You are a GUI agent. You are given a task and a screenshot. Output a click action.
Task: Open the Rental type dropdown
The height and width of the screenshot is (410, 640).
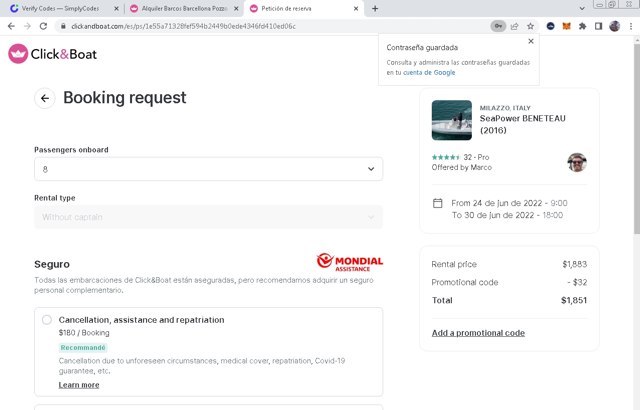pyautogui.click(x=209, y=217)
